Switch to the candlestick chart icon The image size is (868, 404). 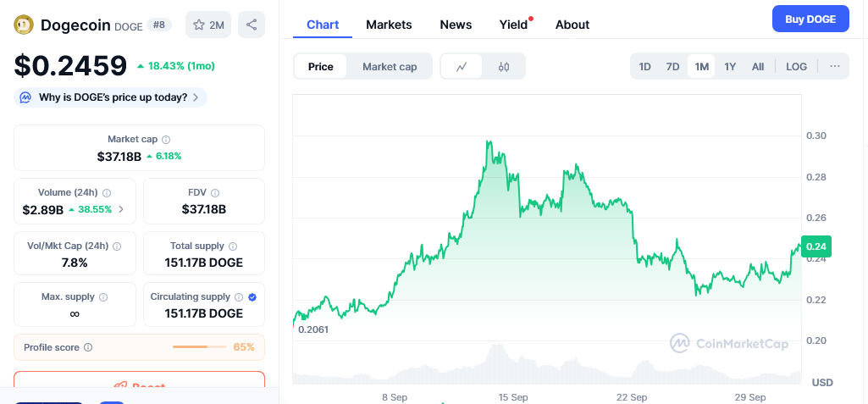pyautogui.click(x=504, y=67)
